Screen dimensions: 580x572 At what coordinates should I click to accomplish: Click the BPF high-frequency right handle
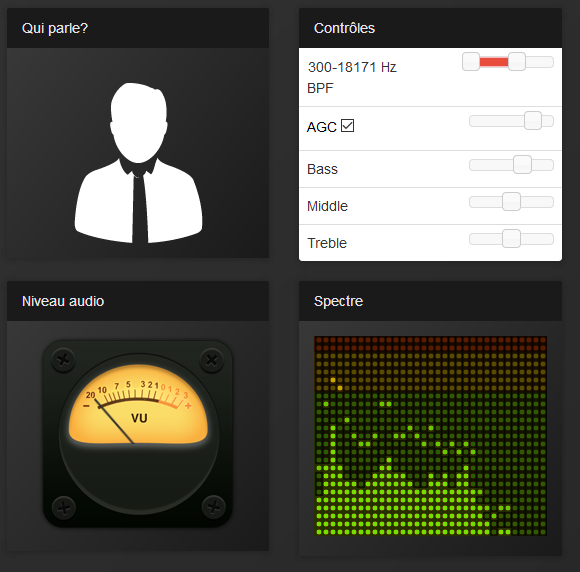pyautogui.click(x=517, y=61)
